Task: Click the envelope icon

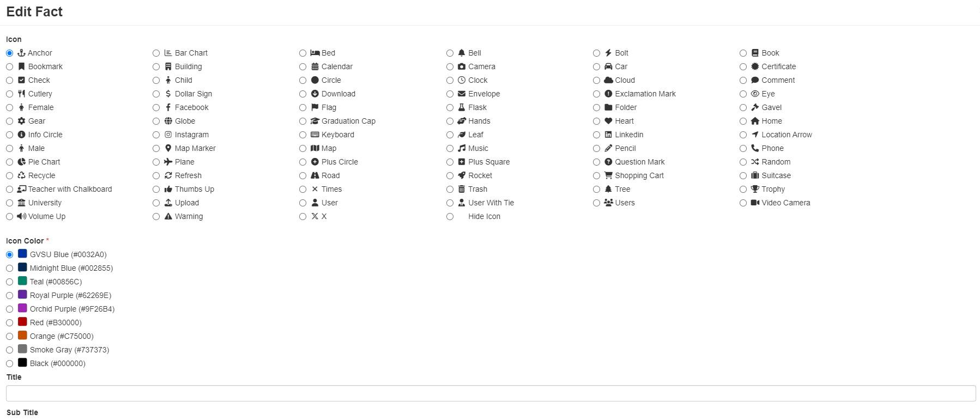Action: (x=462, y=94)
